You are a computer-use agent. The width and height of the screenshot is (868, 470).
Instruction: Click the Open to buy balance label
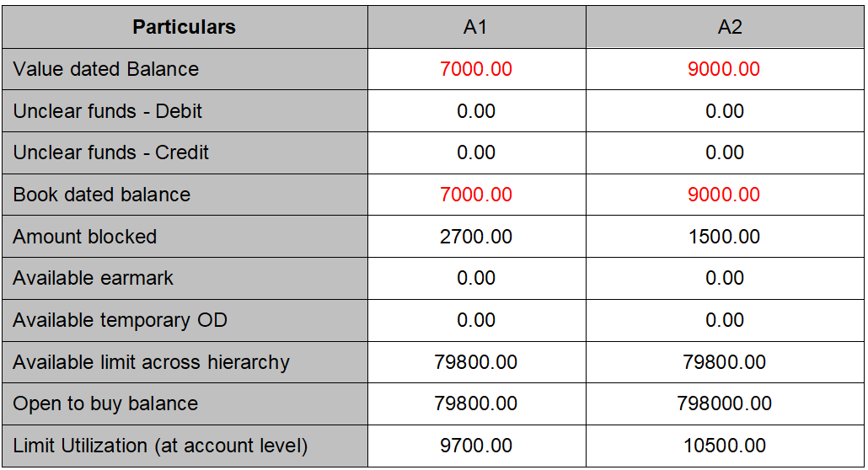[105, 403]
